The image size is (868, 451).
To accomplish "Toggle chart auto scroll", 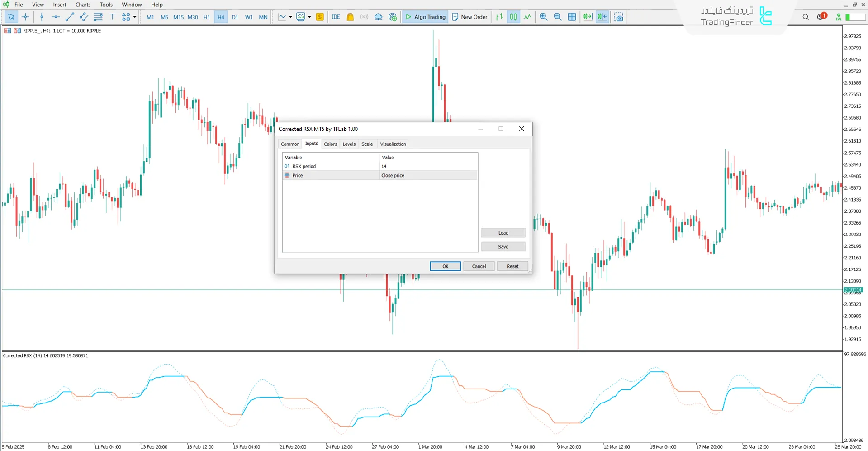I will point(588,17).
